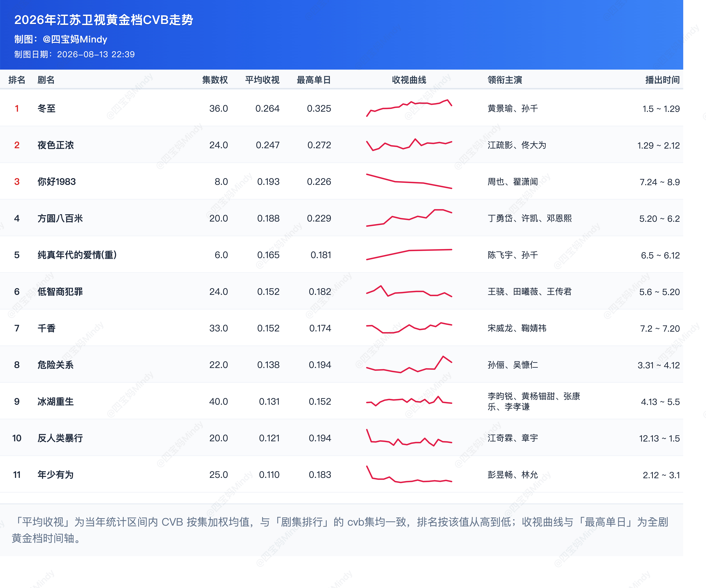Select the 方圆八百米 ratings curve sparkline
The height and width of the screenshot is (588, 706).
409,218
